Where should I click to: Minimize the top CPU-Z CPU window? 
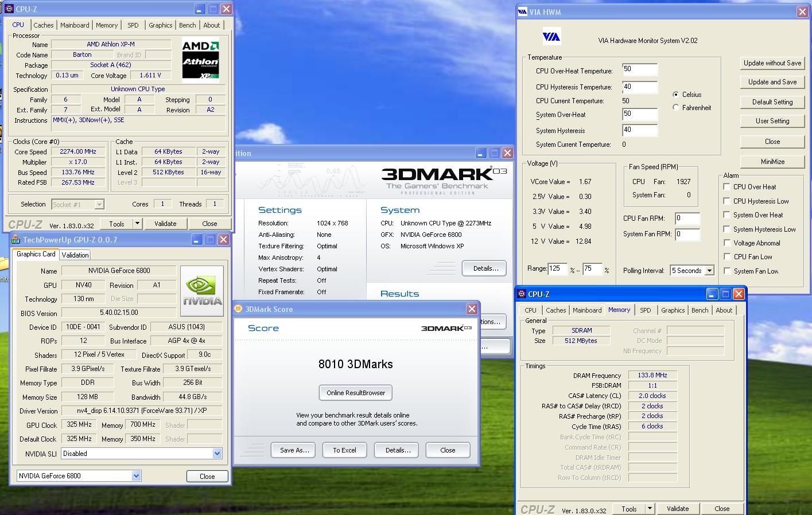coord(200,9)
